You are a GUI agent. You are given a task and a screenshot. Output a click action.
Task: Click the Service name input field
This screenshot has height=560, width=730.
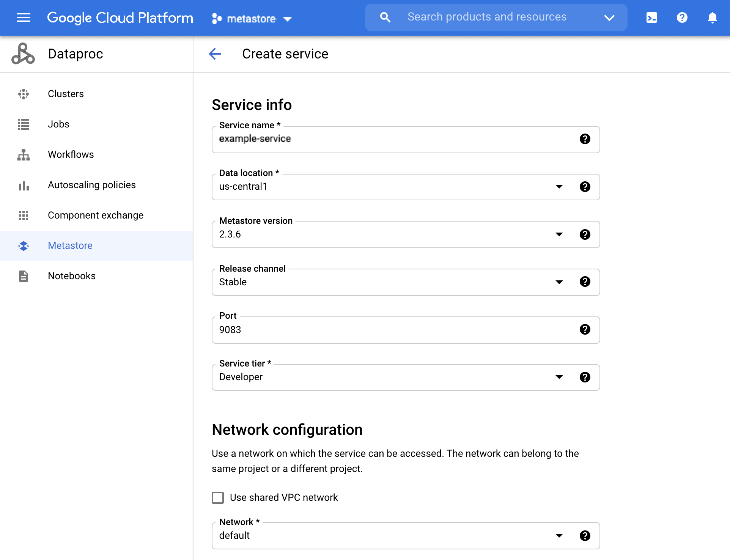point(406,139)
